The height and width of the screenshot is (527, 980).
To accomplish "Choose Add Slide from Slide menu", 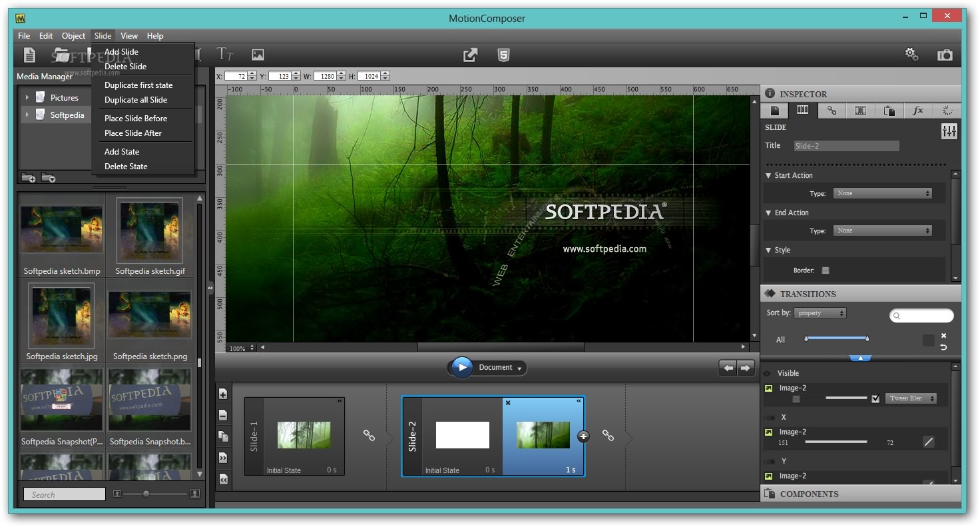I will 121,52.
